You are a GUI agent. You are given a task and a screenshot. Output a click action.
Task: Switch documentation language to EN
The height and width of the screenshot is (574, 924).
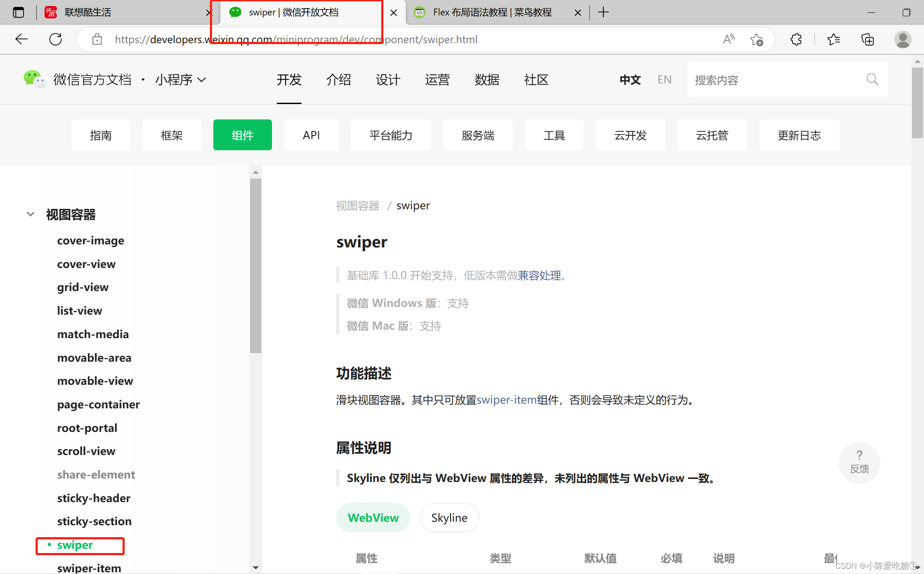click(x=664, y=80)
